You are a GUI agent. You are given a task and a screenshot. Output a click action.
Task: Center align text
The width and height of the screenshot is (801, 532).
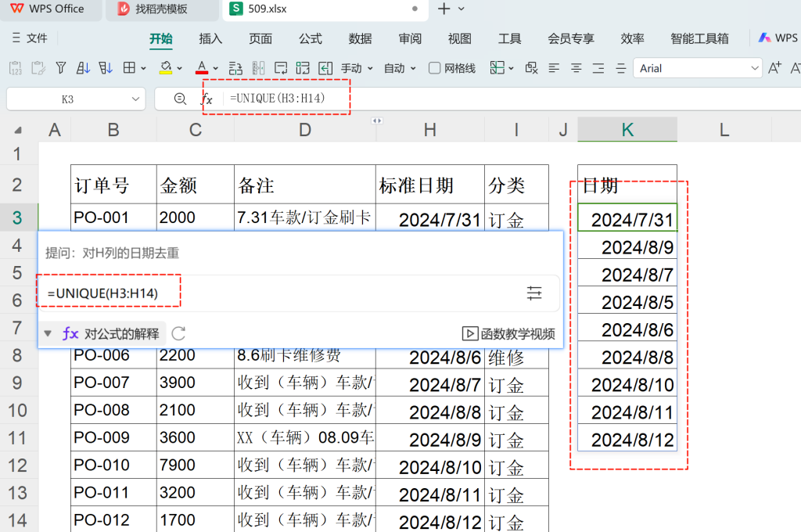click(577, 68)
